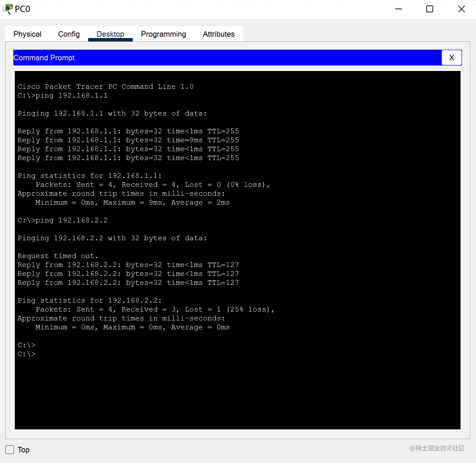This screenshot has width=476, height=463.
Task: Click the 'Request timed out.' line
Action: (58, 256)
